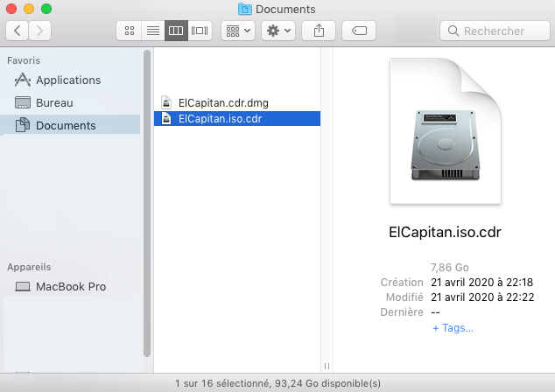Select MacBook Pro under Appareils
The width and height of the screenshot is (555, 392).
tap(70, 287)
